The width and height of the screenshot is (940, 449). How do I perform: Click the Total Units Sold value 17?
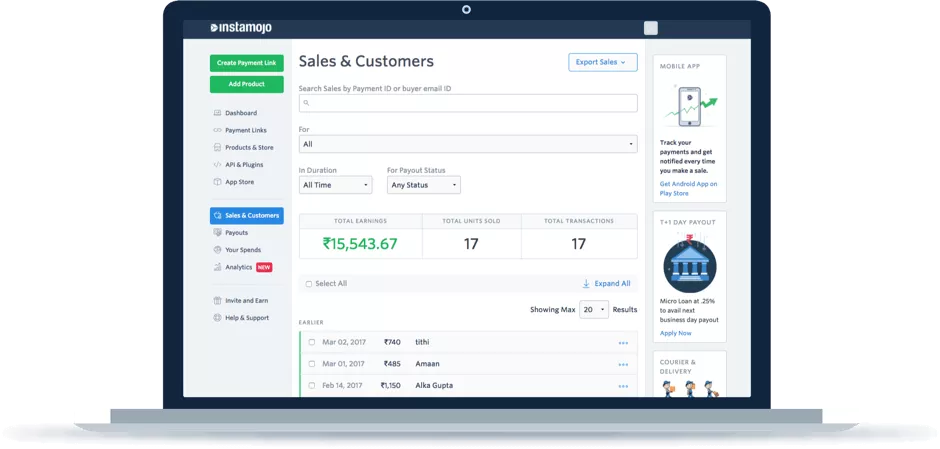tap(471, 243)
